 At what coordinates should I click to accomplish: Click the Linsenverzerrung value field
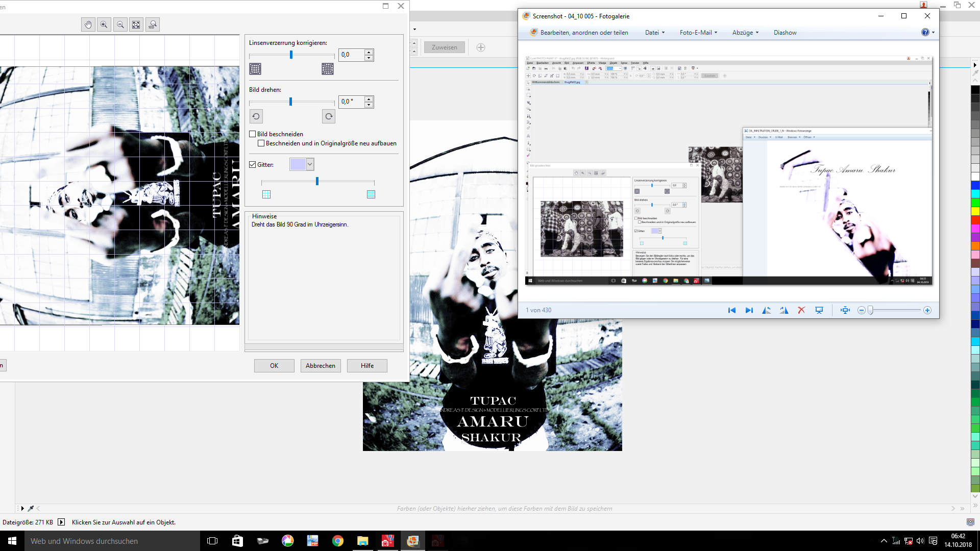352,55
